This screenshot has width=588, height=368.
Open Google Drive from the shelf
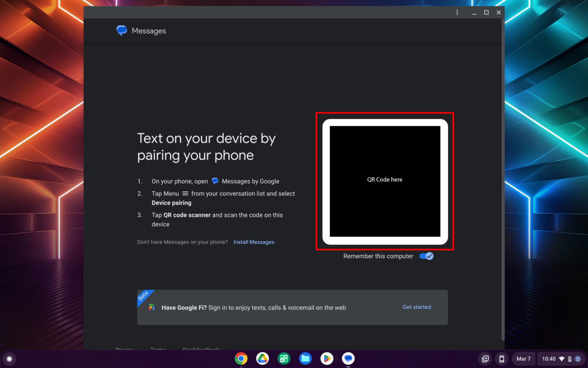[263, 359]
